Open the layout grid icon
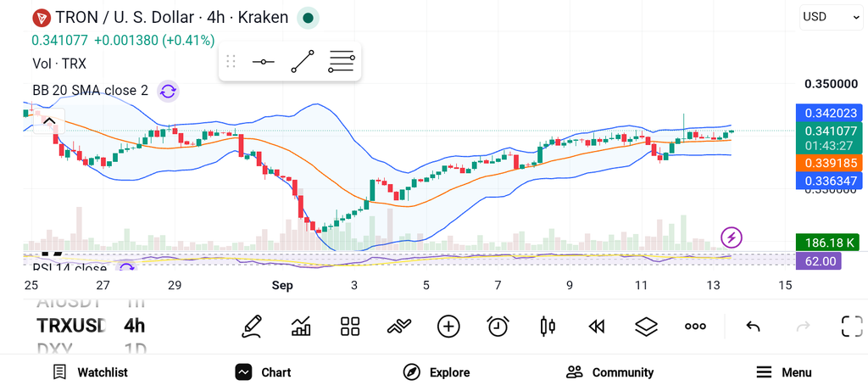868x391 pixels. 350,327
